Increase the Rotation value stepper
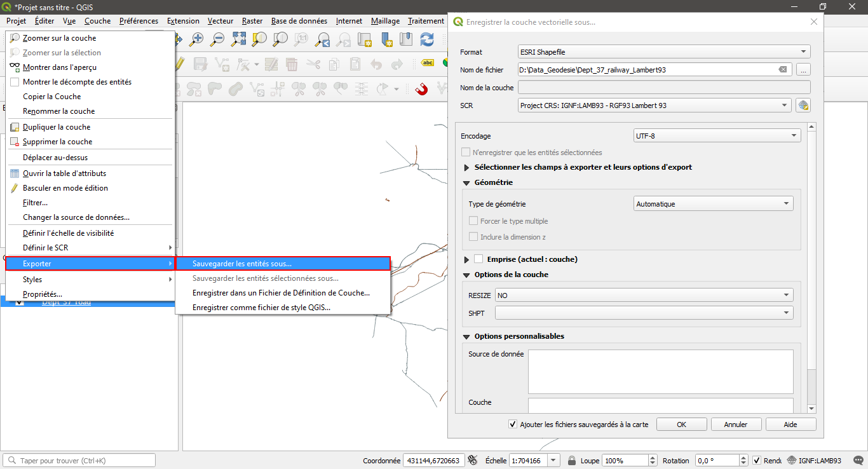 click(x=743, y=458)
